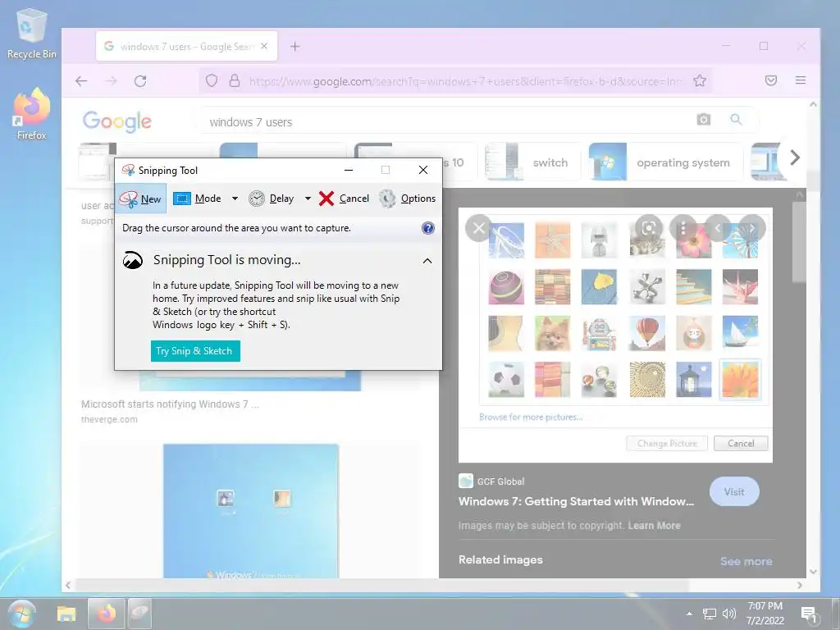Viewport: 840px width, 630px height.
Task: Click the Visit button
Action: (x=734, y=491)
